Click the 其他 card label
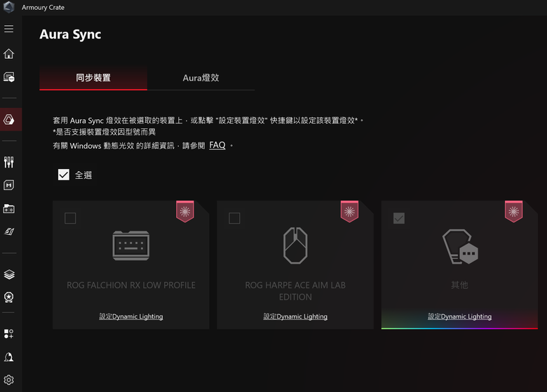547x392 pixels. tap(459, 285)
